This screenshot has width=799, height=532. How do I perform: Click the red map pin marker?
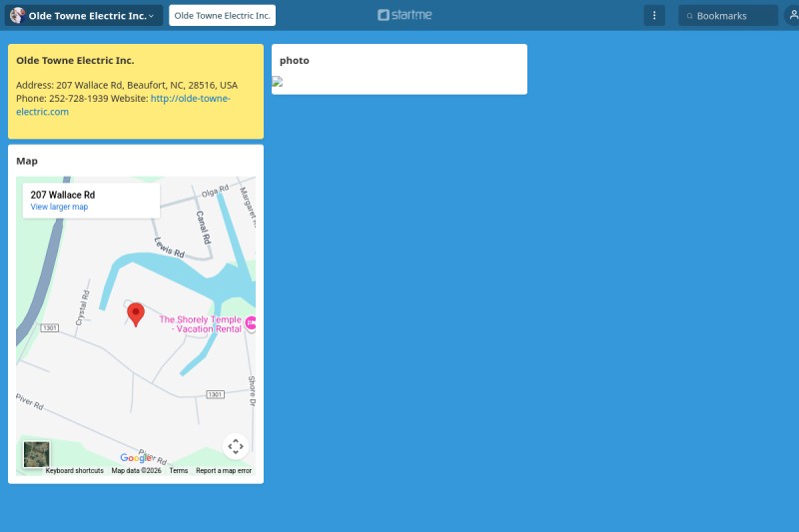(x=136, y=314)
